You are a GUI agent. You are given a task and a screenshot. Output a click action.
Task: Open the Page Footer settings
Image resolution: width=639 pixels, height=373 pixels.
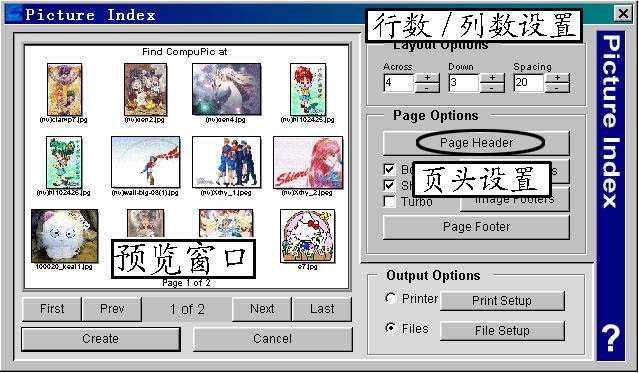coord(476,227)
